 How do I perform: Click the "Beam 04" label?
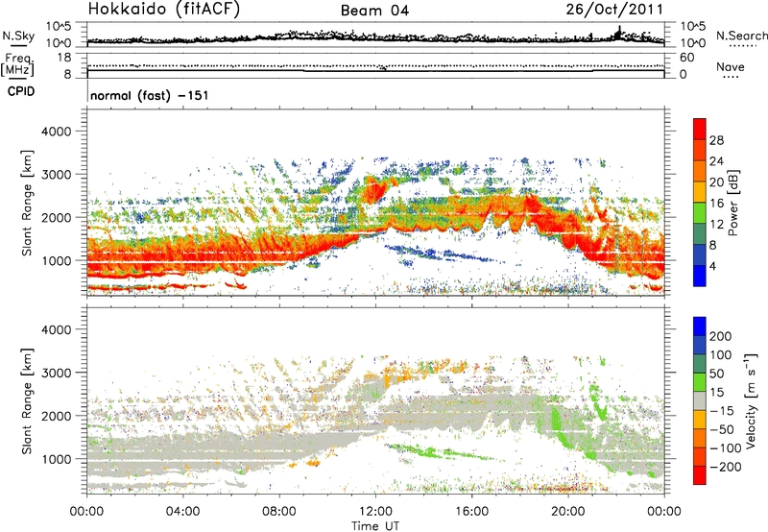point(374,11)
